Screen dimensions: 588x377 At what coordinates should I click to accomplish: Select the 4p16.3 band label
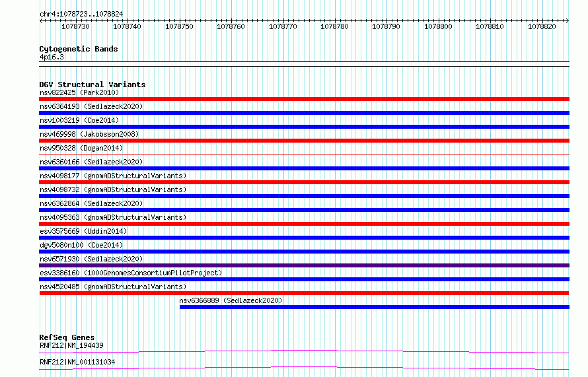point(52,57)
